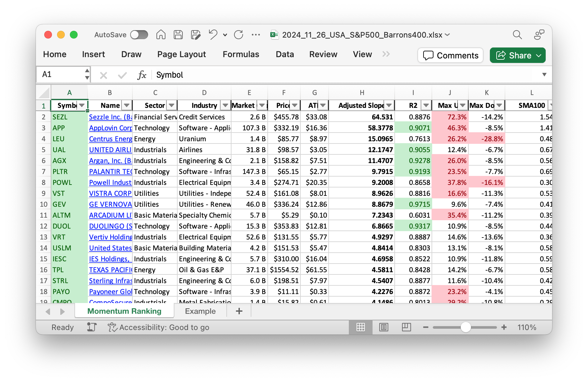This screenshot has height=382, width=588.
Task: Click the Undo arrow icon
Action: point(213,35)
